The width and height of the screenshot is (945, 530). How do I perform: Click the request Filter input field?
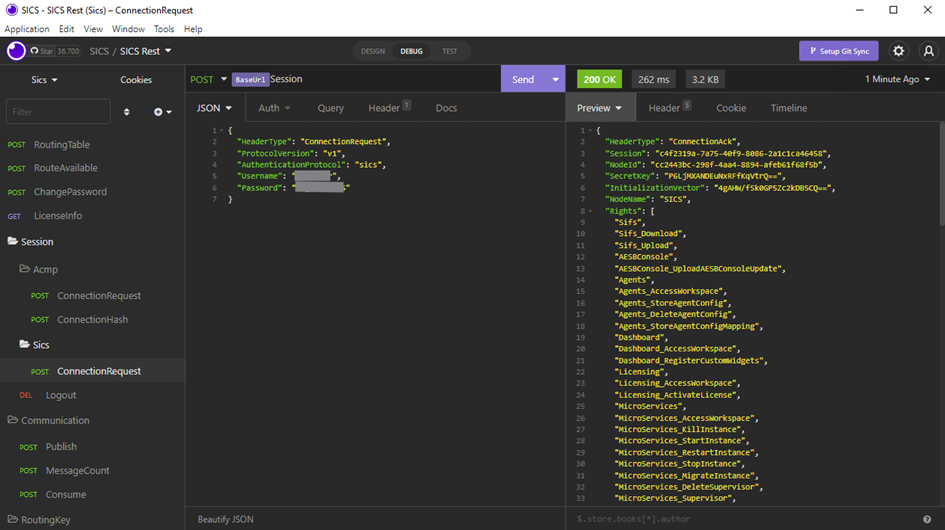click(x=58, y=112)
